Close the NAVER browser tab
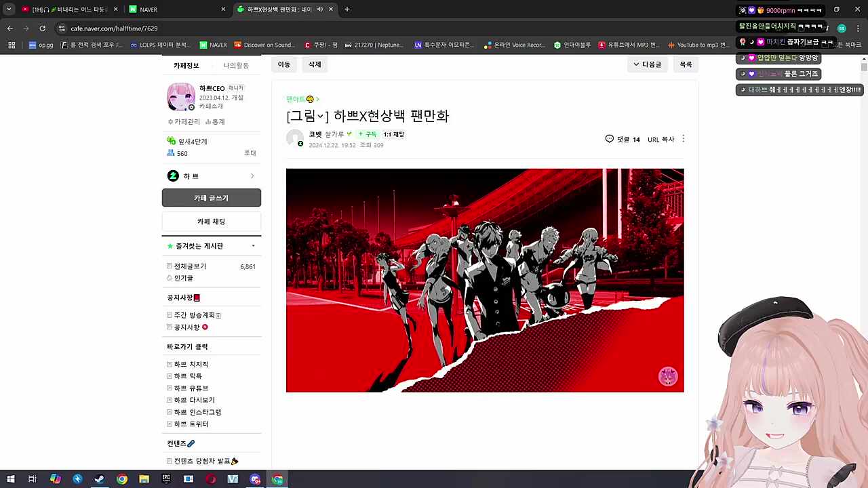The height and width of the screenshot is (488, 868). pyautogui.click(x=223, y=9)
